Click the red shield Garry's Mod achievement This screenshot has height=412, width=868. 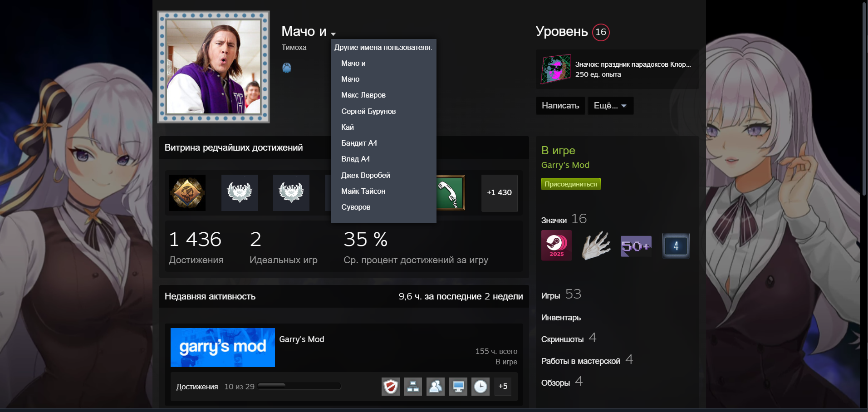coord(390,387)
